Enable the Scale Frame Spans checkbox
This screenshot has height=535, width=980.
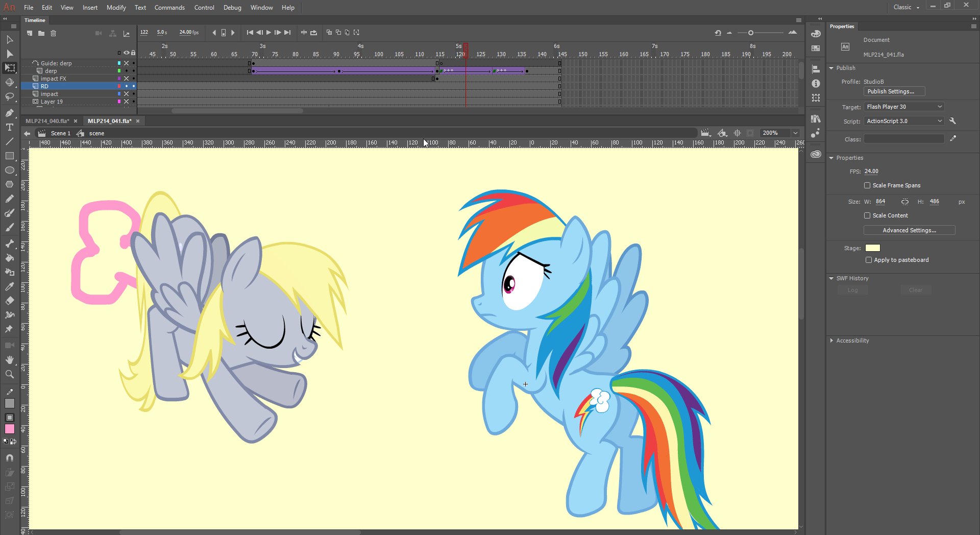click(x=867, y=185)
